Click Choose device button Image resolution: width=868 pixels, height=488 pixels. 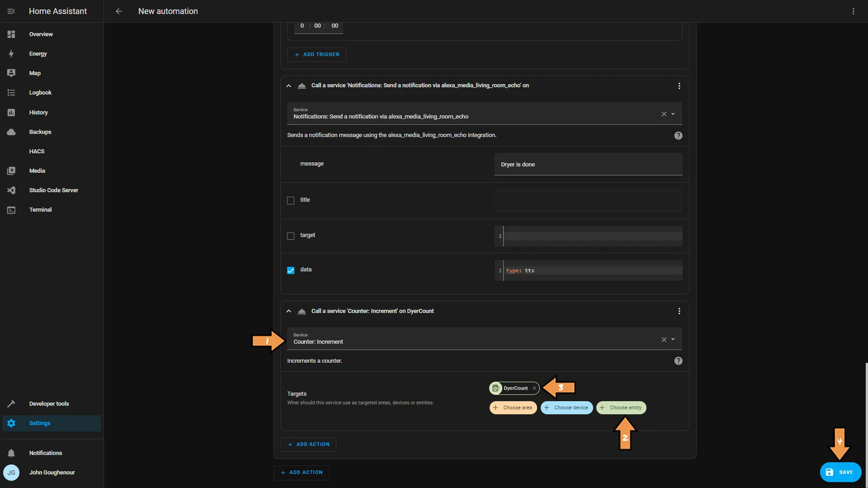(x=566, y=407)
